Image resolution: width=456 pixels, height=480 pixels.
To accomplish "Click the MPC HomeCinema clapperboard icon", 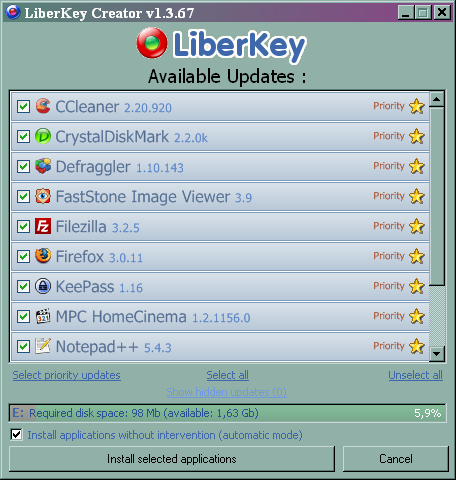I will pyautogui.click(x=43, y=316).
